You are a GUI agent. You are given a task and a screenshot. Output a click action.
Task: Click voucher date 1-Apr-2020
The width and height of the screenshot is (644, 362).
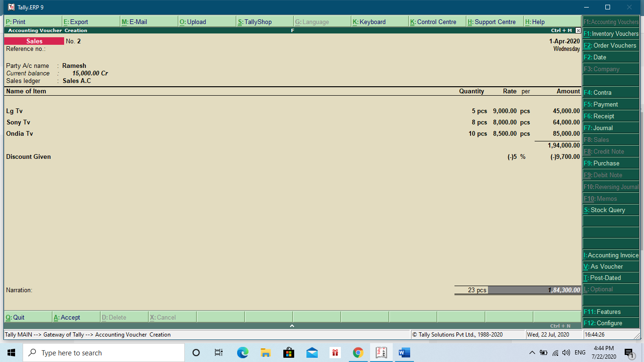click(564, 41)
